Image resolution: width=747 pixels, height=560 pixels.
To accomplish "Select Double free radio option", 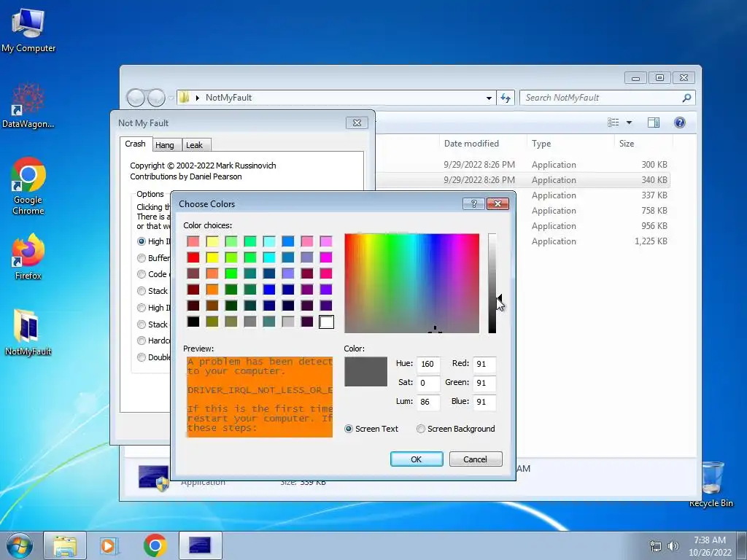I will click(x=142, y=357).
